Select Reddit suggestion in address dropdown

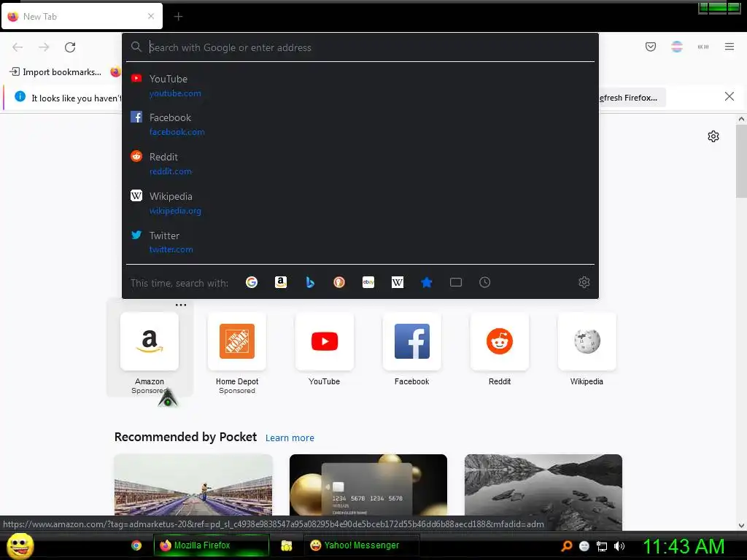pyautogui.click(x=360, y=164)
